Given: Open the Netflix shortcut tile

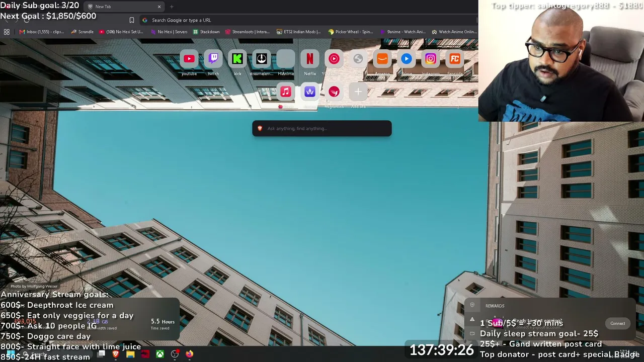Looking at the screenshot, I should [310, 59].
